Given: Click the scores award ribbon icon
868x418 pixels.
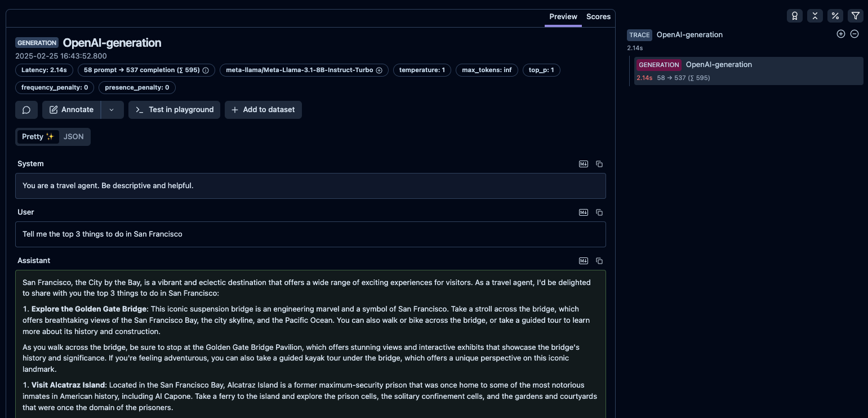Looking at the screenshot, I should click(x=795, y=16).
